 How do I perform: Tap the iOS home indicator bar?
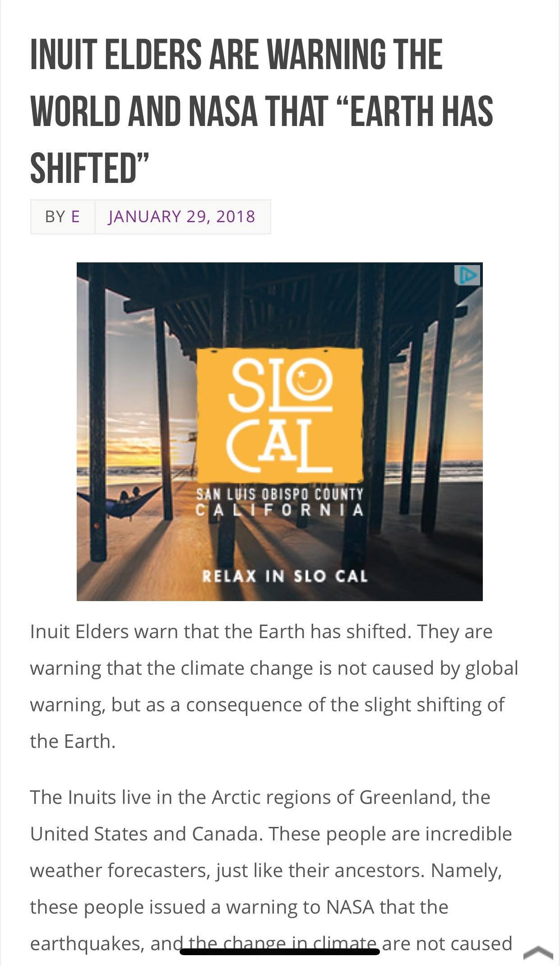(279, 952)
